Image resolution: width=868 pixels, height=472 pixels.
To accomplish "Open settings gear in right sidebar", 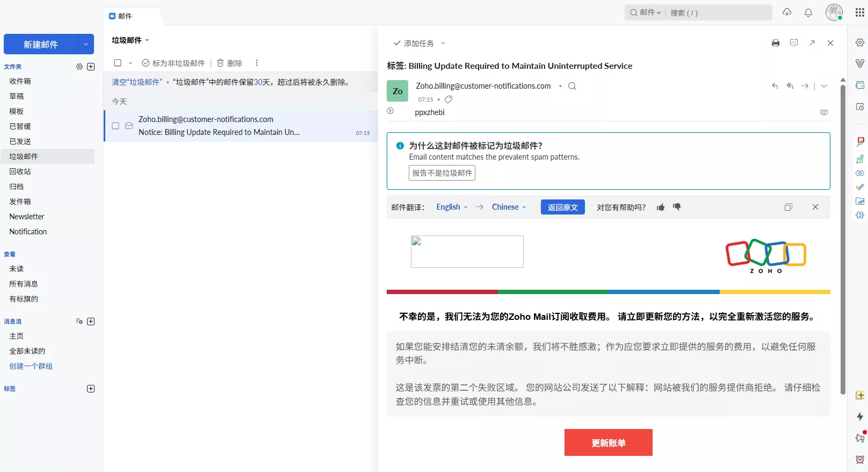I will point(860,42).
